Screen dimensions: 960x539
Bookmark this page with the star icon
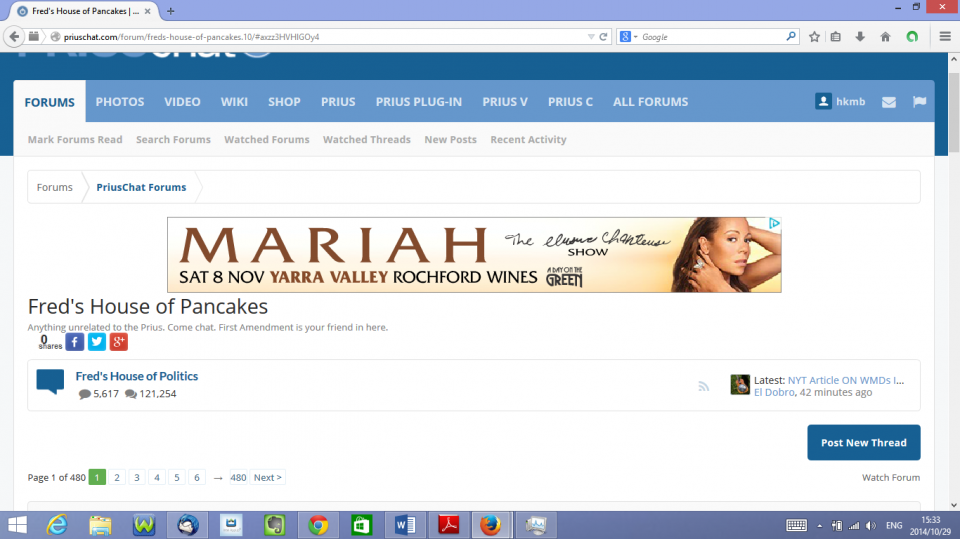[814, 37]
